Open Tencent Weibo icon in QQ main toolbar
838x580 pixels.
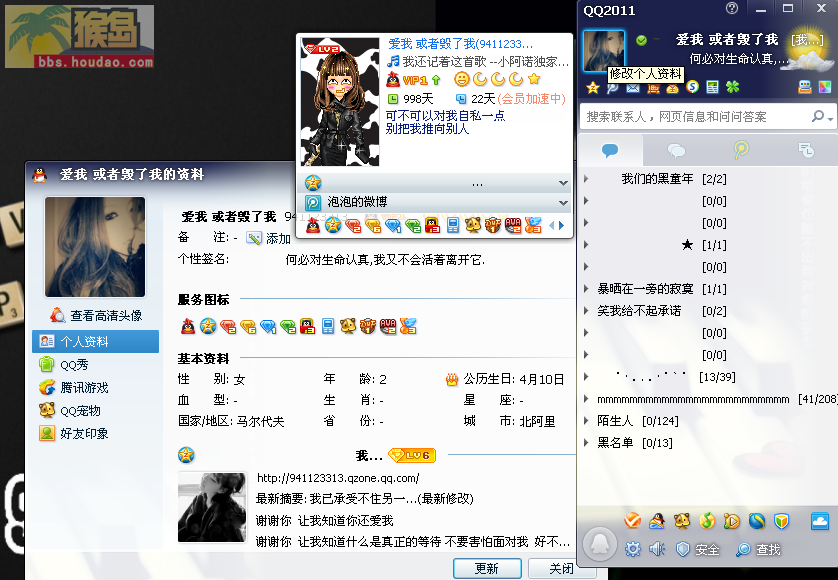pyautogui.click(x=612, y=88)
